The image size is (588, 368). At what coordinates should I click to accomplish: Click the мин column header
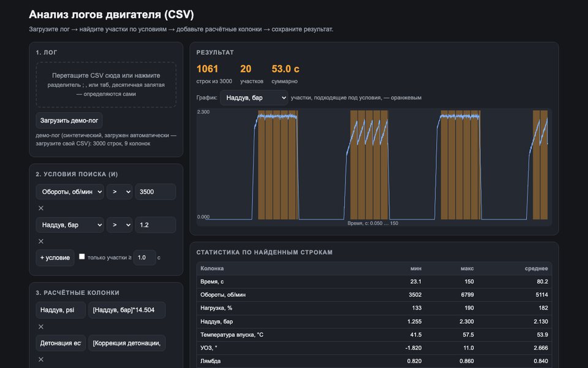pyautogui.click(x=416, y=269)
